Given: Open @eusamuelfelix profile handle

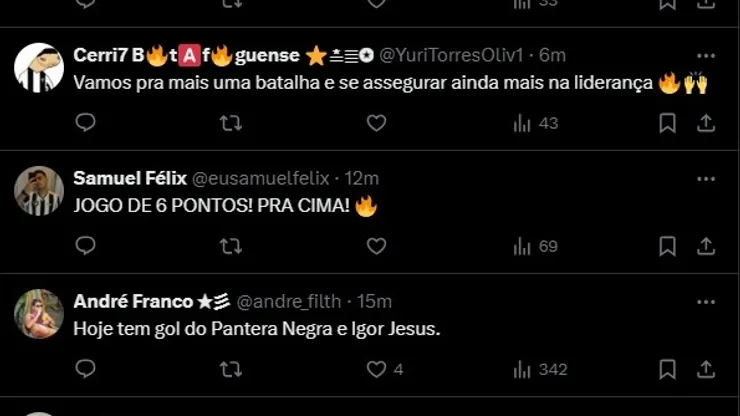Looking at the screenshot, I should [x=260, y=178].
